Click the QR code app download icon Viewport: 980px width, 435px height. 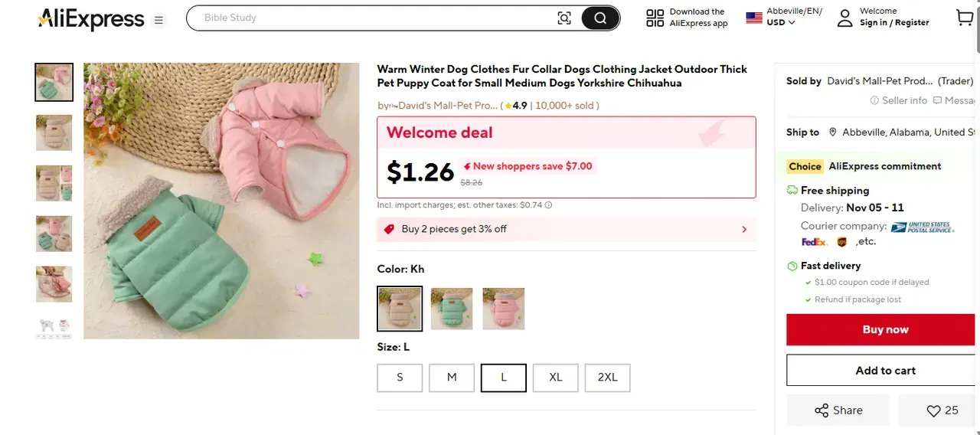point(655,18)
